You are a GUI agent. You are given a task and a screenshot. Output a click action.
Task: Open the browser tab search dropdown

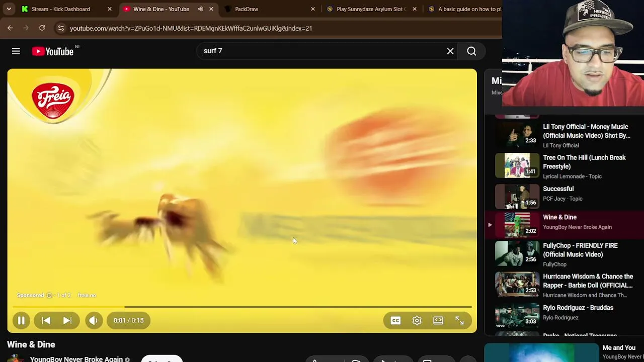coord(9,9)
